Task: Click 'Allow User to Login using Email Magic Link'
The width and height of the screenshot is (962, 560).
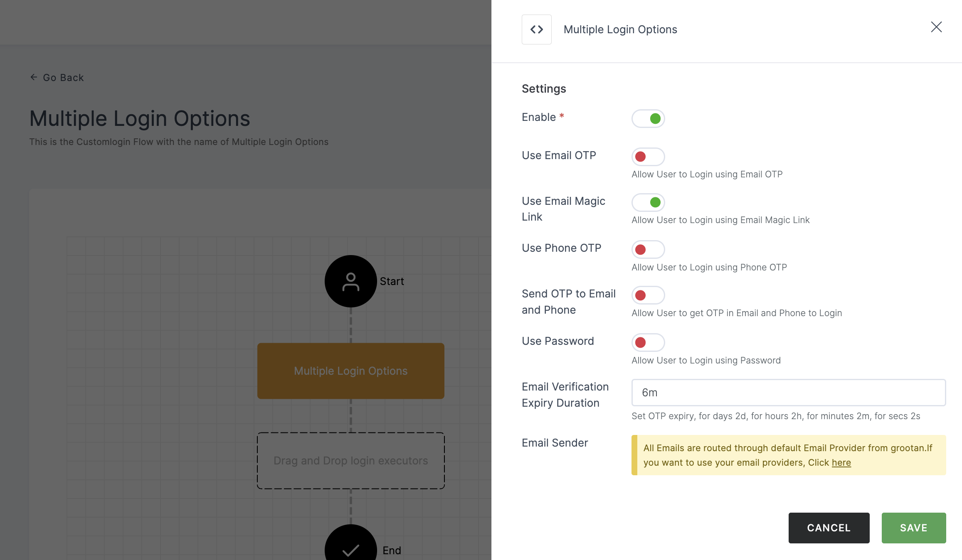Action: 720,220
